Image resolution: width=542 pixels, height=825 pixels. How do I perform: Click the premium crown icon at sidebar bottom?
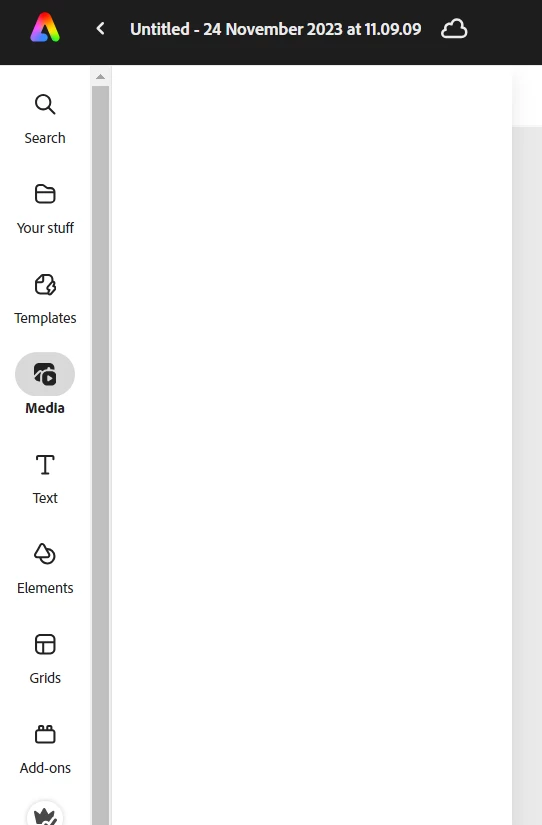pos(45,814)
